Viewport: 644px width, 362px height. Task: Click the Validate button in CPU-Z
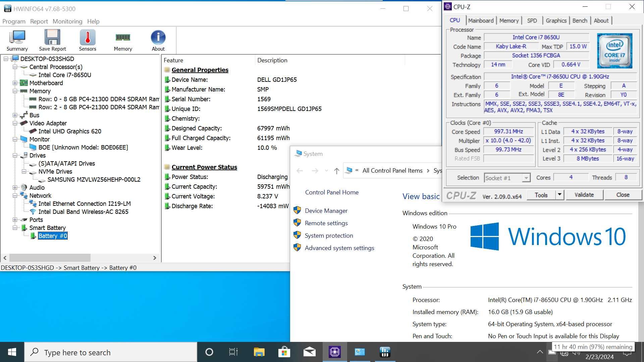pyautogui.click(x=584, y=195)
